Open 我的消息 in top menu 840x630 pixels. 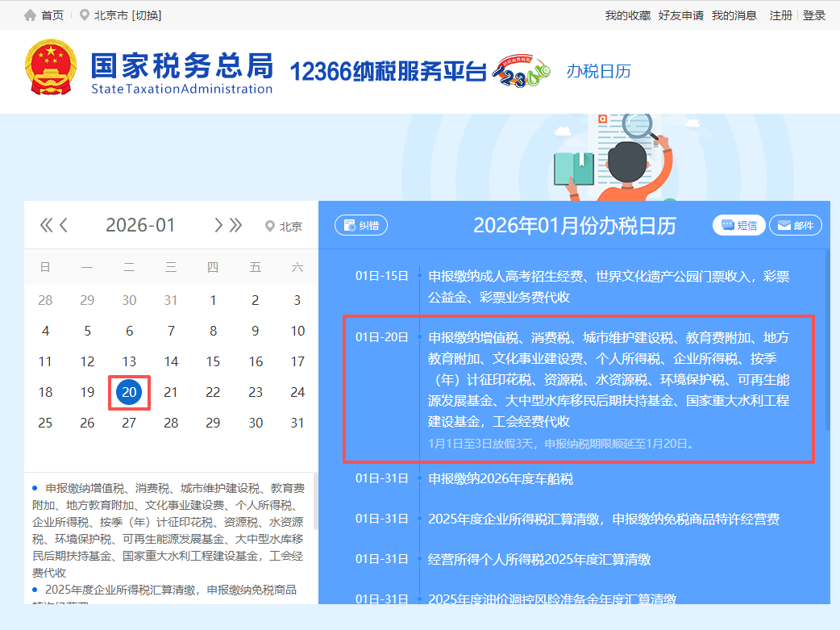click(x=734, y=15)
